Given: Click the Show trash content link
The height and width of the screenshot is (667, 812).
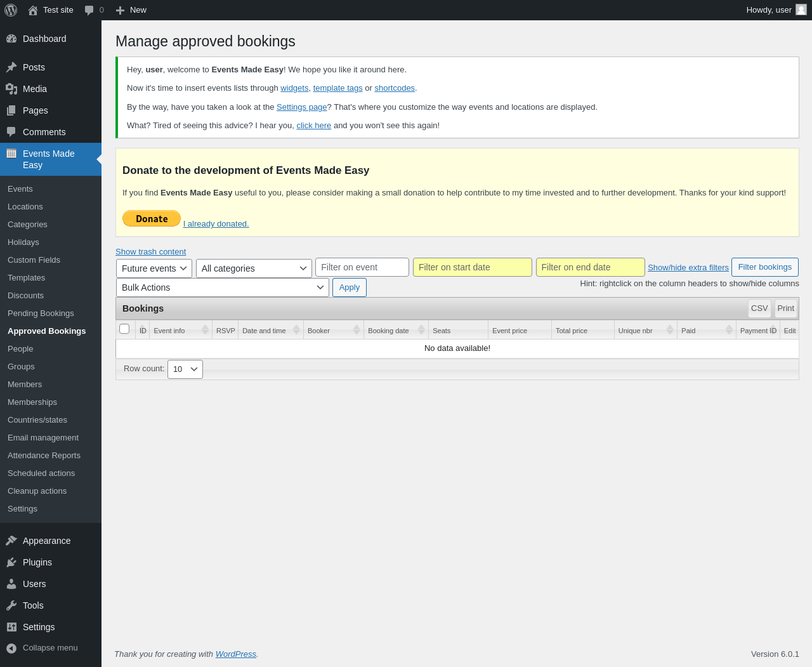Looking at the screenshot, I should (151, 252).
